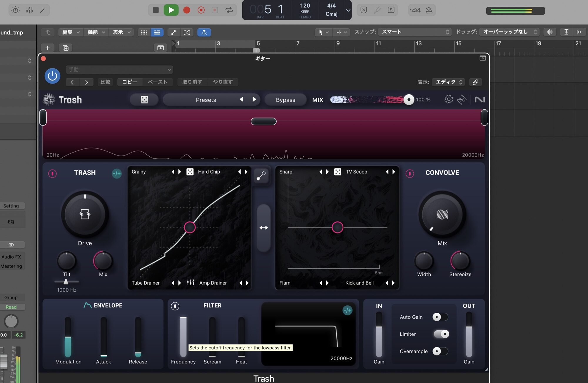Open the 表示 エディタ view dropdown
588x383 pixels.
point(448,82)
